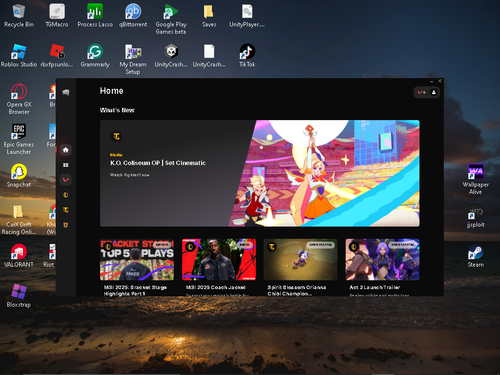Screen dimensions: 500x375
Task: Click the Recycle Bin desktop icon
Action: pos(19,16)
